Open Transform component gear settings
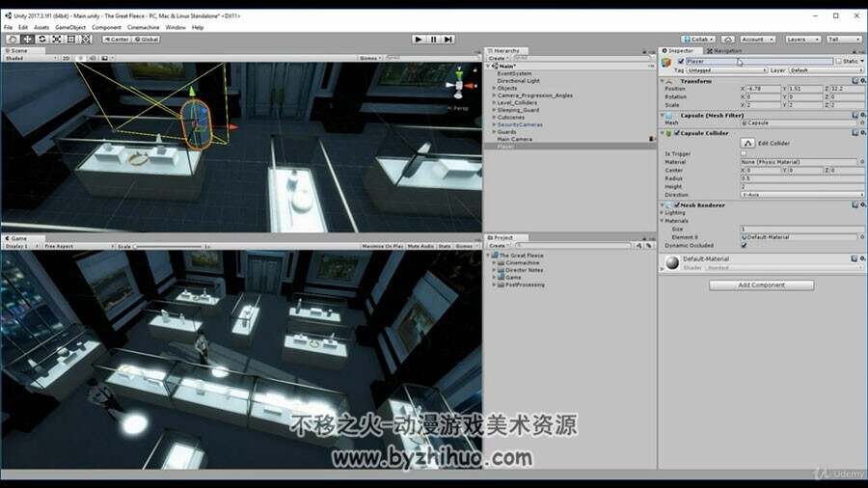The height and width of the screenshot is (488, 868). [862, 81]
